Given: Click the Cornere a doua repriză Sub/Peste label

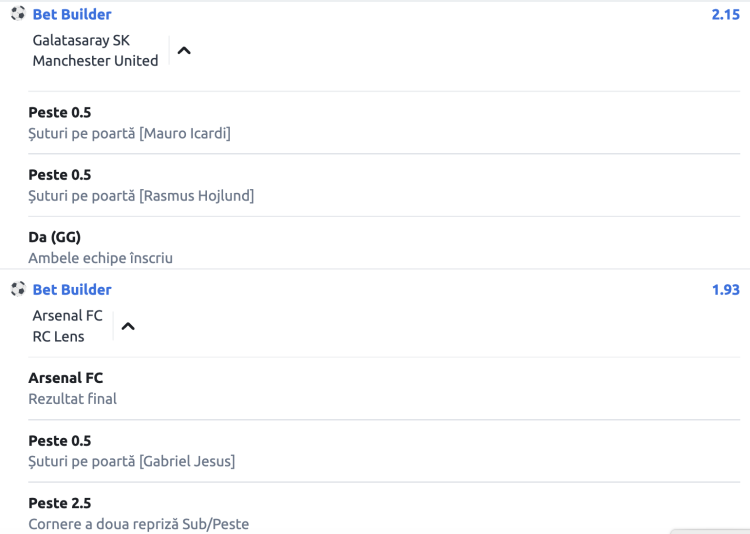Looking at the screenshot, I should pyautogui.click(x=138, y=524).
